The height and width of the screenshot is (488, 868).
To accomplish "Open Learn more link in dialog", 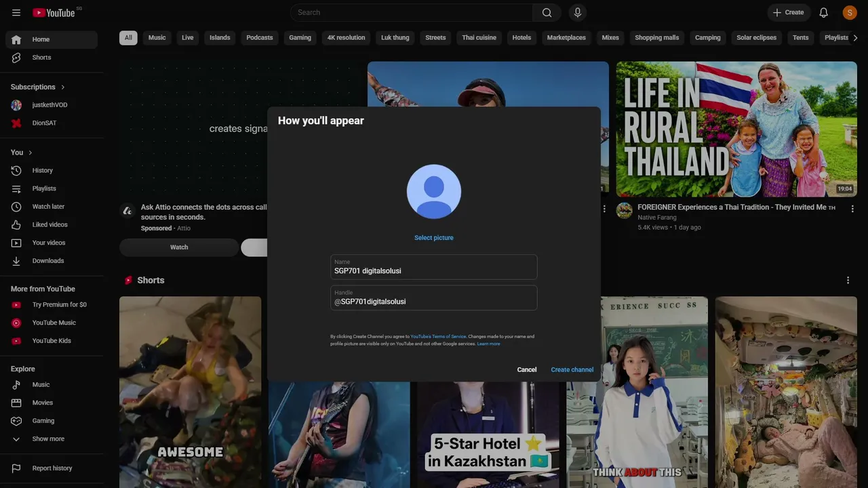I will 489,344.
